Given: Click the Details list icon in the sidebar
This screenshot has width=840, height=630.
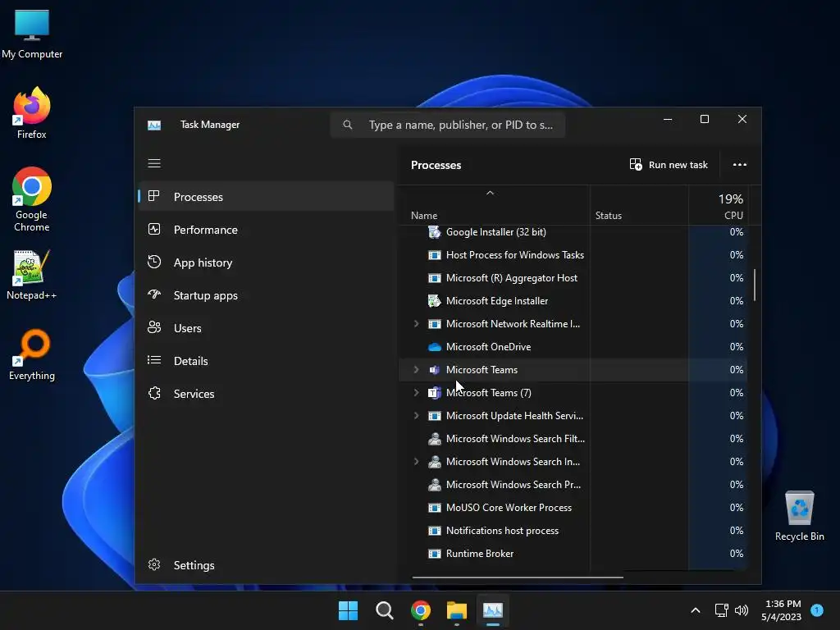Looking at the screenshot, I should 153,360.
